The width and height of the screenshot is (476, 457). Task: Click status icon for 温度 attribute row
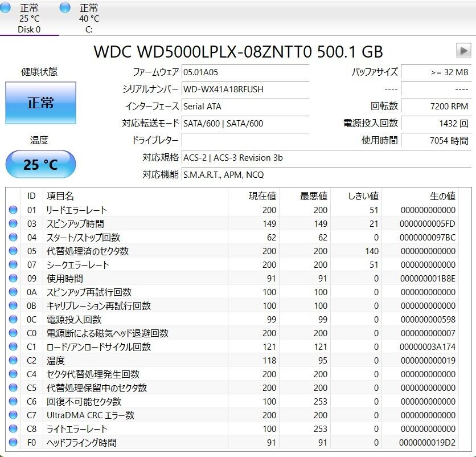click(x=13, y=361)
